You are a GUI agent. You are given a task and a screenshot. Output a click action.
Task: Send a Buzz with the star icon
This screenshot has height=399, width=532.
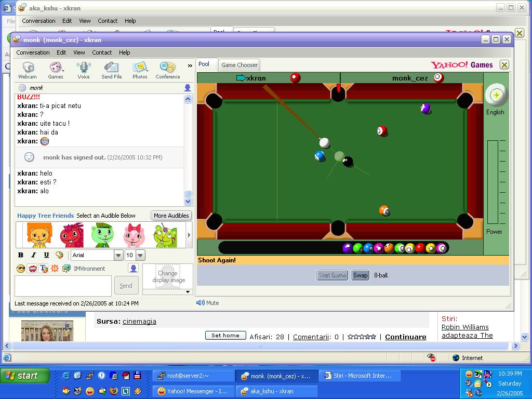point(55,269)
